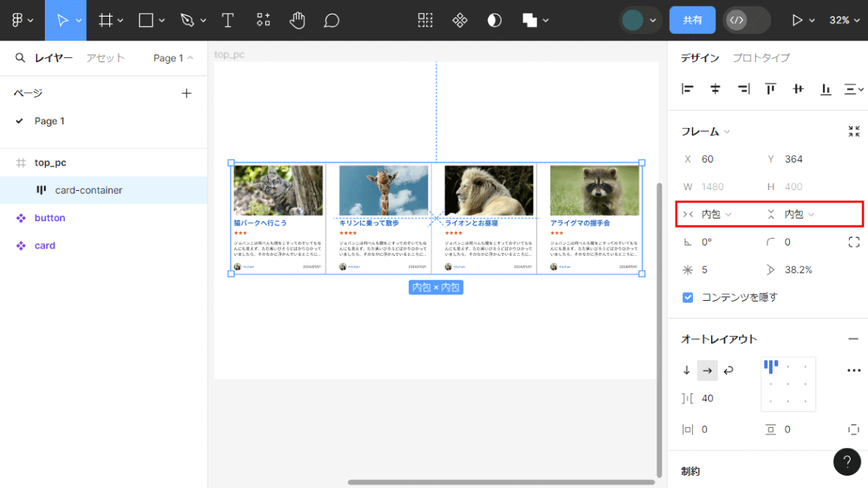The height and width of the screenshot is (488, 868).
Task: Align selection horizontal centers
Action: (715, 89)
